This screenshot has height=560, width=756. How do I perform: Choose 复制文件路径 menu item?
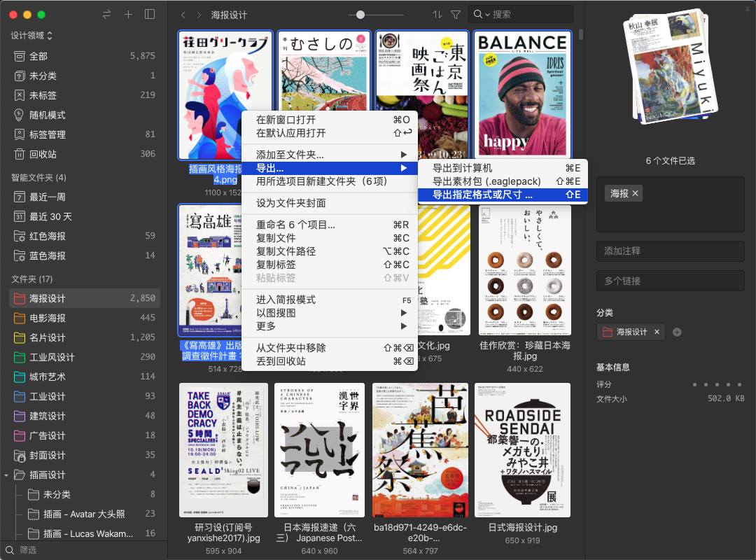click(329, 251)
